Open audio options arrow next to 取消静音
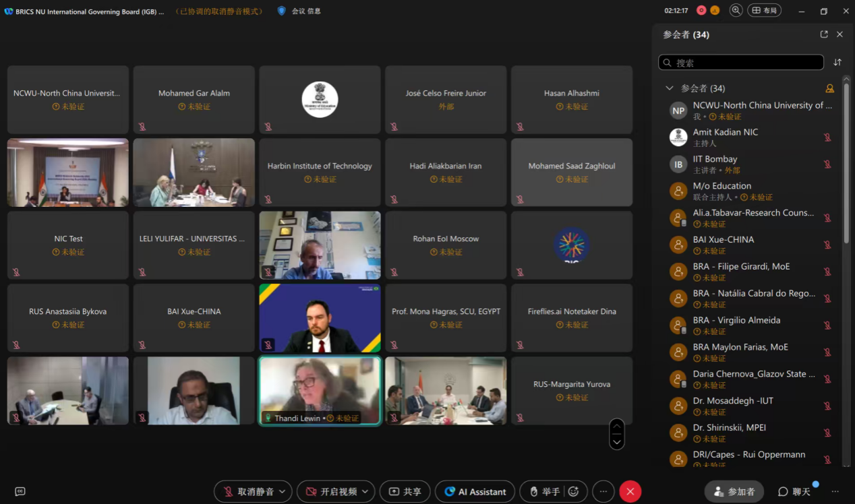The image size is (855, 504). (x=283, y=492)
